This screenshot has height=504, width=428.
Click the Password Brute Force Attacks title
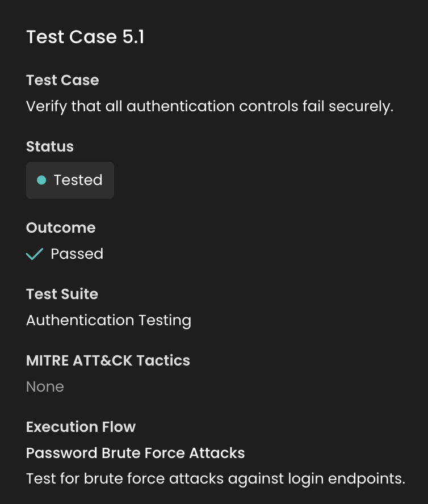135,453
